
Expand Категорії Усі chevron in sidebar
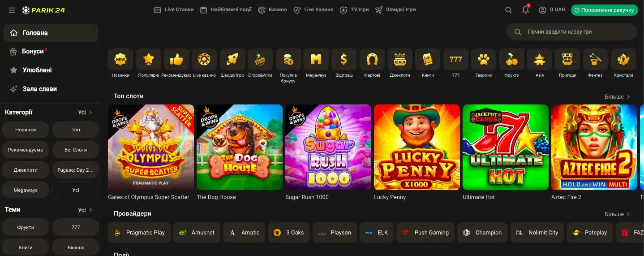click(90, 113)
